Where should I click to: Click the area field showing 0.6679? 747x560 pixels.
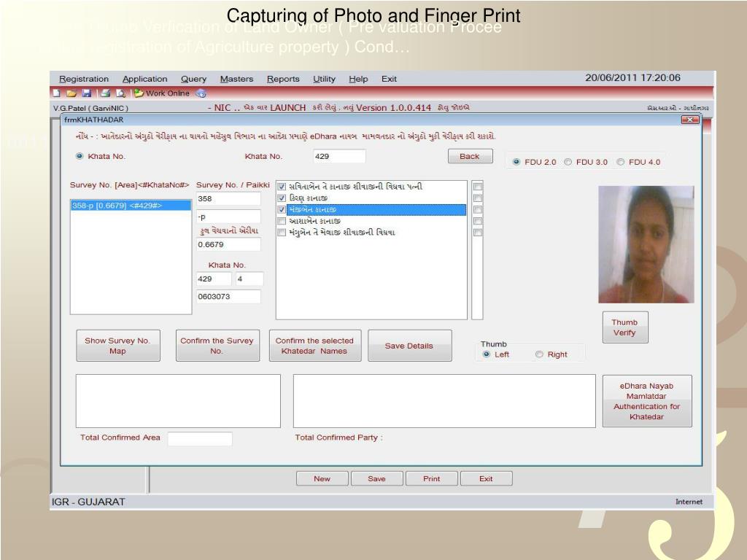[x=228, y=244]
